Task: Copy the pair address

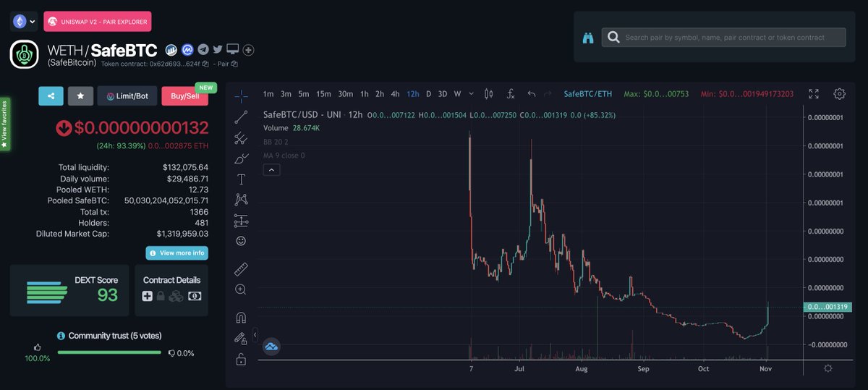Action: click(234, 64)
